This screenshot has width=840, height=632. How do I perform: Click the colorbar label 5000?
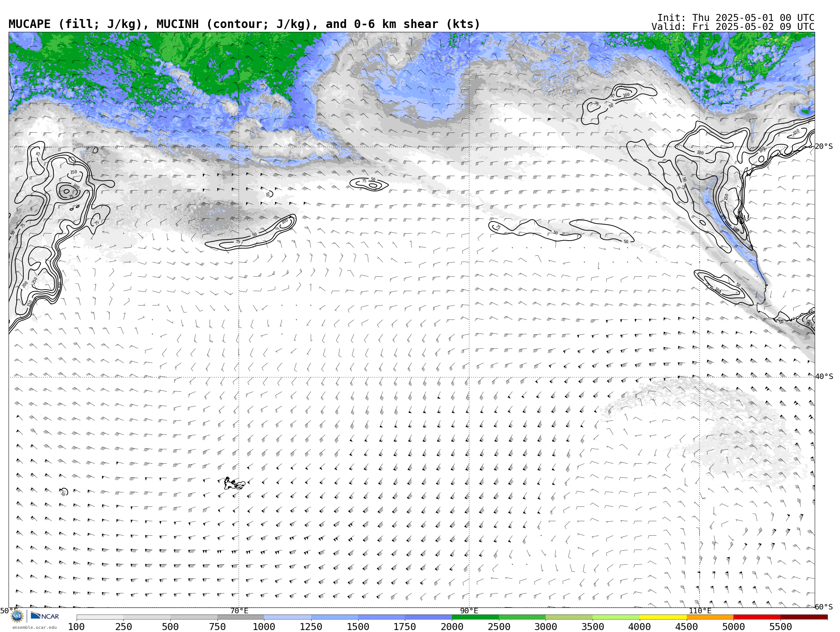733,627
